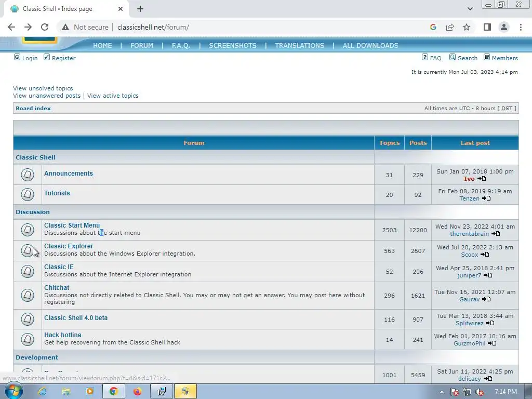Click the Board index link
Viewport: 532px width, 399px height.
[x=33, y=108]
